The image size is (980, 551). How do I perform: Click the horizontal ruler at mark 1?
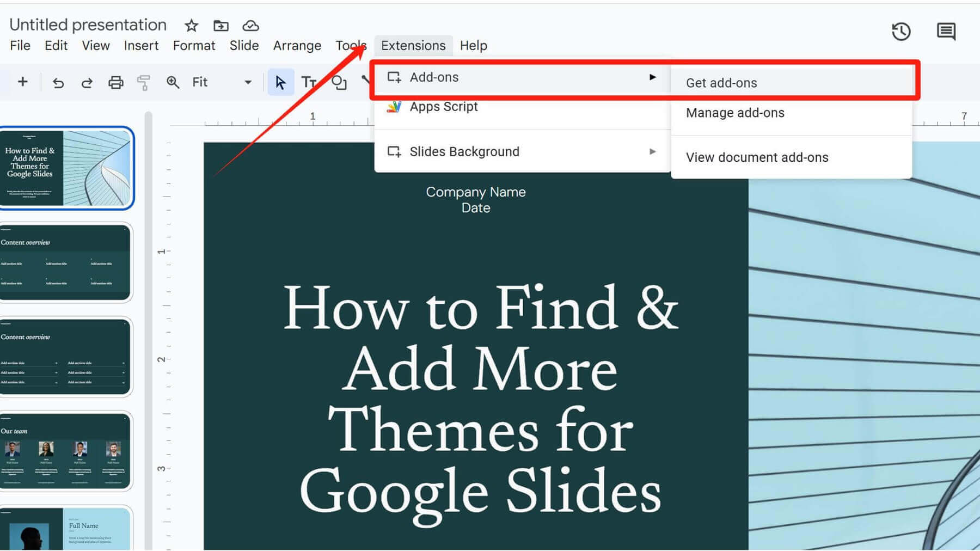pos(313,117)
